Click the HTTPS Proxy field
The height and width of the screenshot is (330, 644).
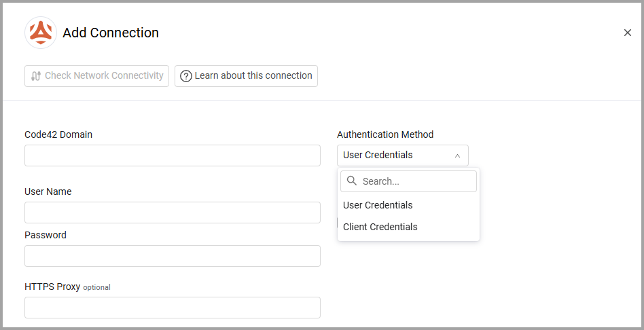(172, 308)
